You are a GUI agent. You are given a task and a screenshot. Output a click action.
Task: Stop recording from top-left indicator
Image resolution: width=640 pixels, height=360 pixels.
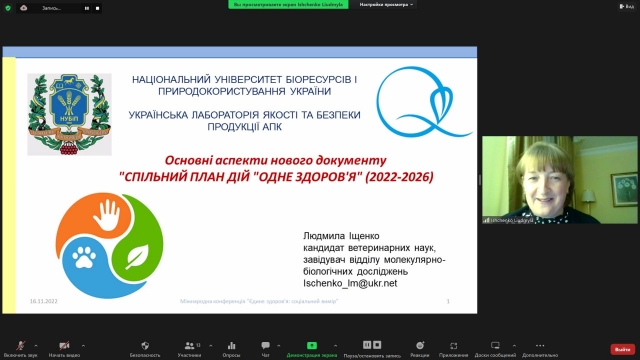(x=97, y=8)
